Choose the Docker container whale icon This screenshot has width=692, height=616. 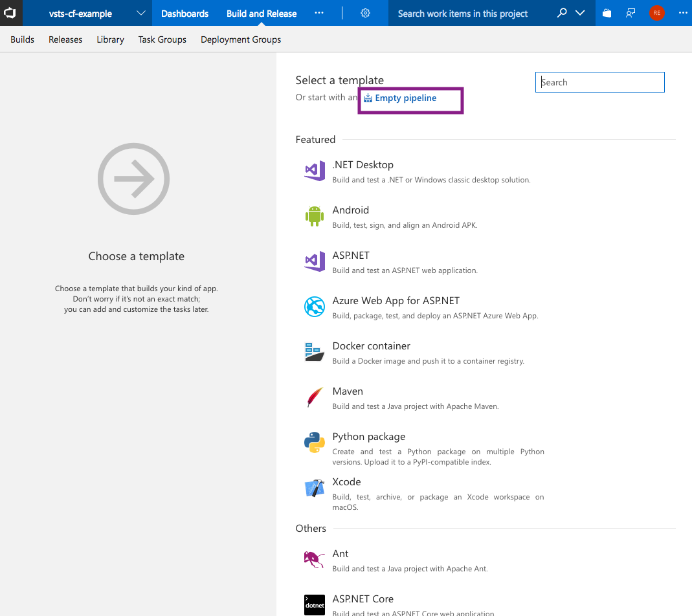315,352
